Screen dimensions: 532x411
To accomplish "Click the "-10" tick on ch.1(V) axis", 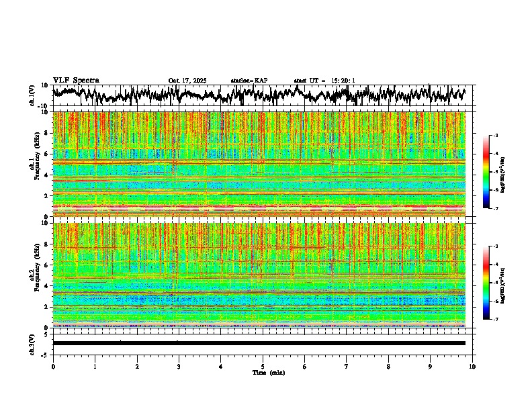I will [x=44, y=106].
